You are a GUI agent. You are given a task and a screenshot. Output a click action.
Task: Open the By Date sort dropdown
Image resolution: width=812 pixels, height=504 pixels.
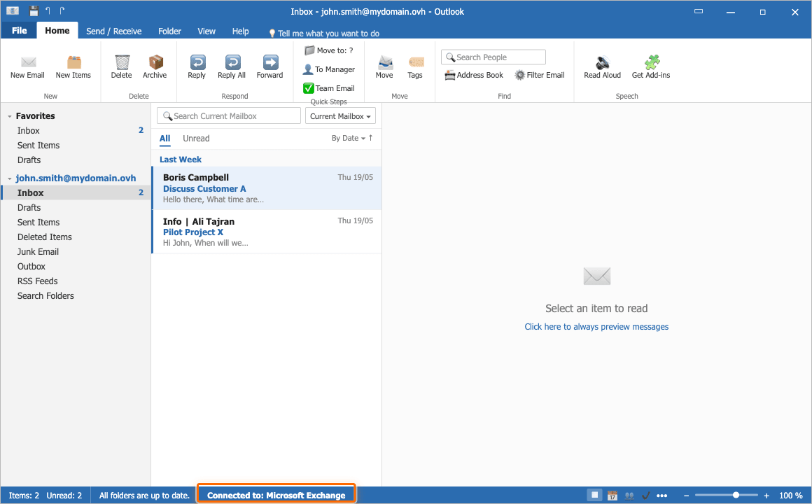click(x=349, y=139)
